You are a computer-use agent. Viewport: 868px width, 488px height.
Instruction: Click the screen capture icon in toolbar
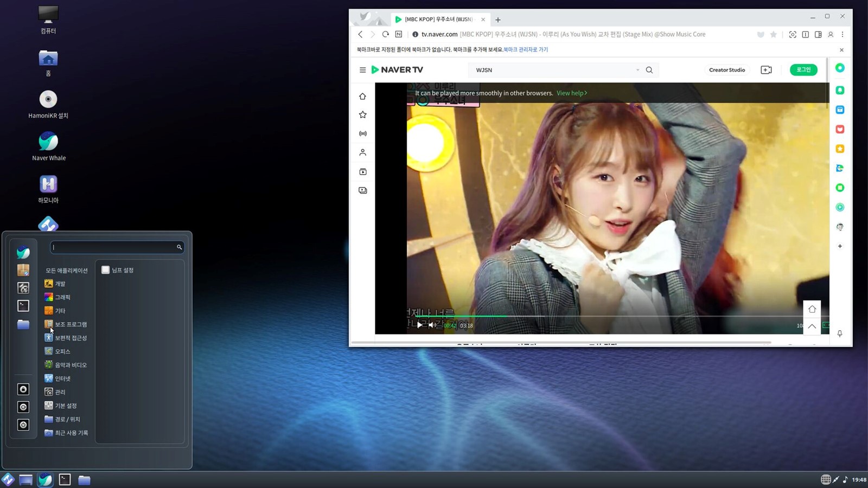(x=793, y=34)
